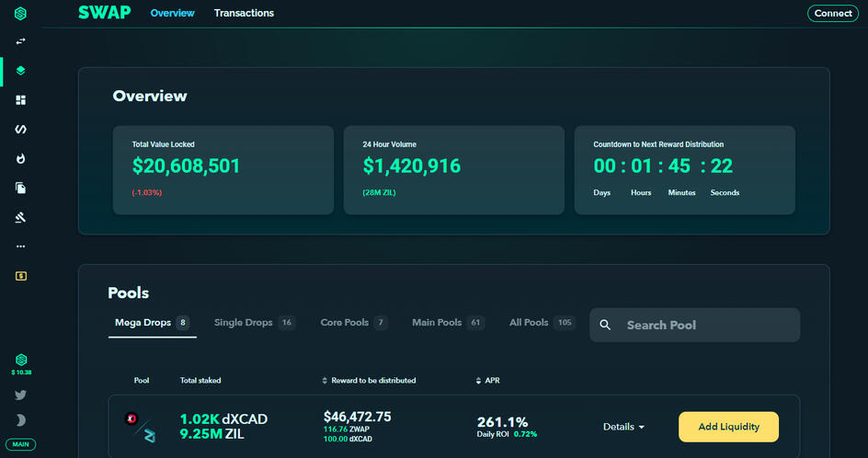Sort by Reward to be distributed column

[369, 381]
